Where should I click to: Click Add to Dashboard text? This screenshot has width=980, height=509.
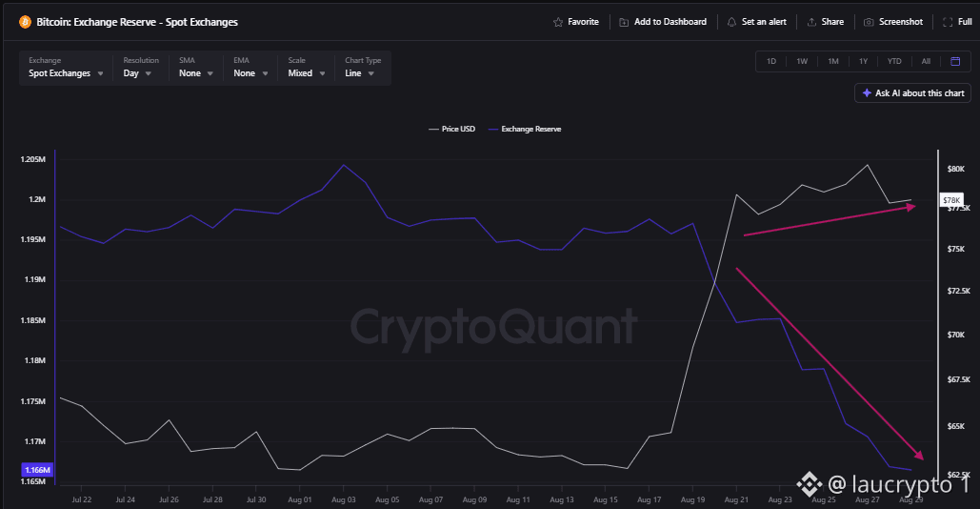(x=670, y=22)
